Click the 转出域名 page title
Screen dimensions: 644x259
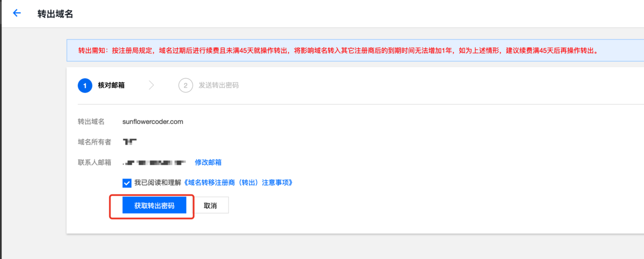point(55,13)
